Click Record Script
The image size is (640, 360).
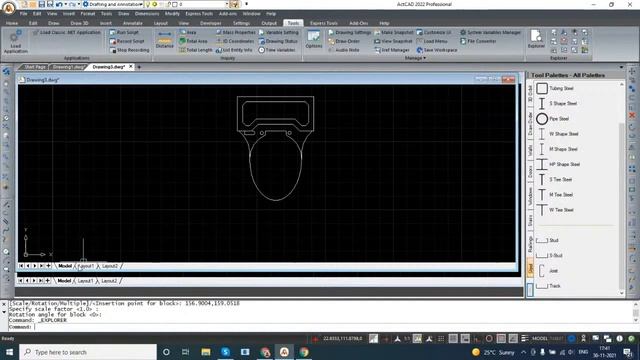pos(127,41)
